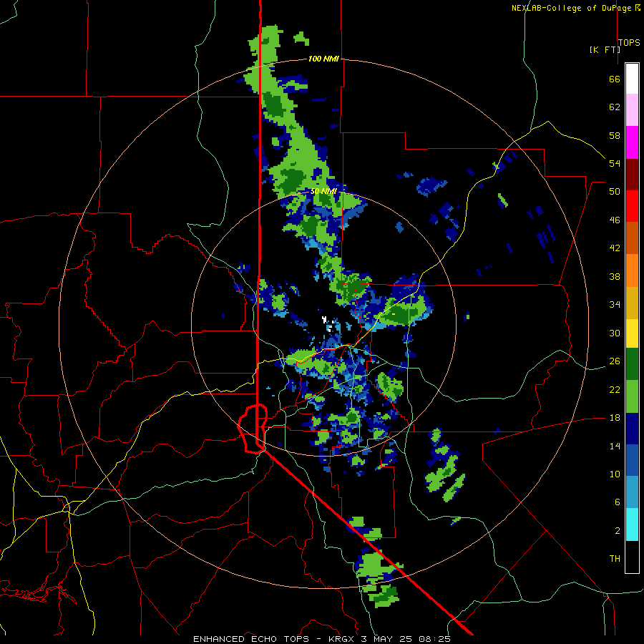Select the light blue legend swatch
Screen dimensions: 644x644
click(x=632, y=492)
